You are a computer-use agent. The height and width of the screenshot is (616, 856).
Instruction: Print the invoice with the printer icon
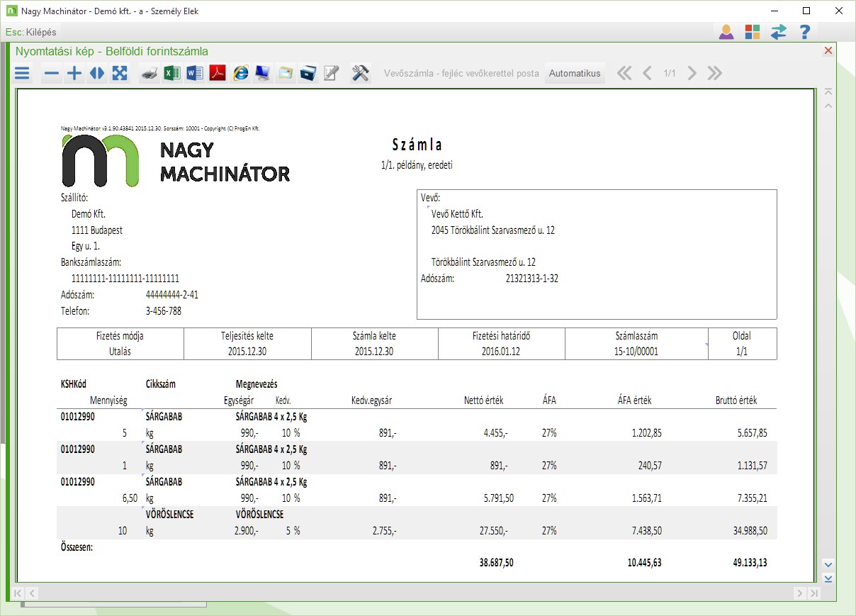150,74
